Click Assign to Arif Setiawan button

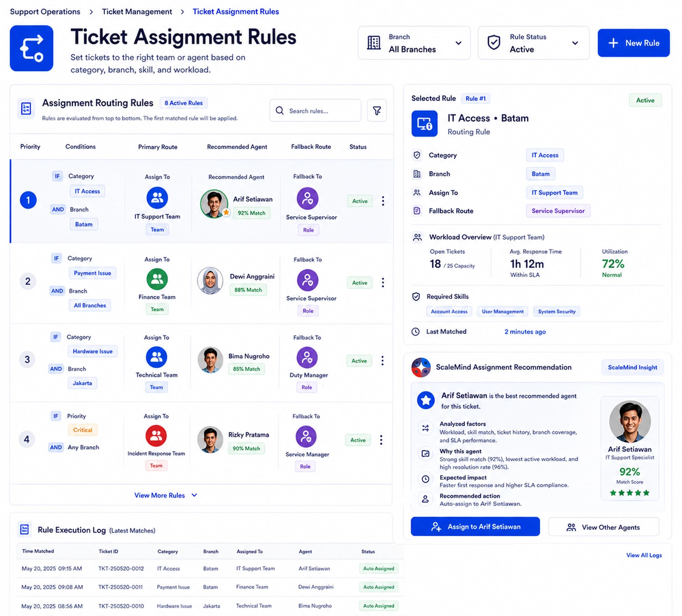(475, 526)
